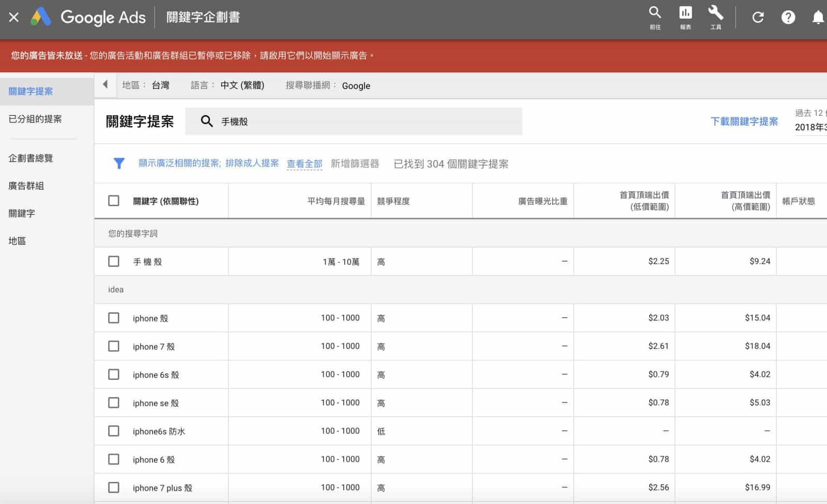
Task: Check the iphone 6s 殼 row checkbox
Action: pyautogui.click(x=114, y=374)
